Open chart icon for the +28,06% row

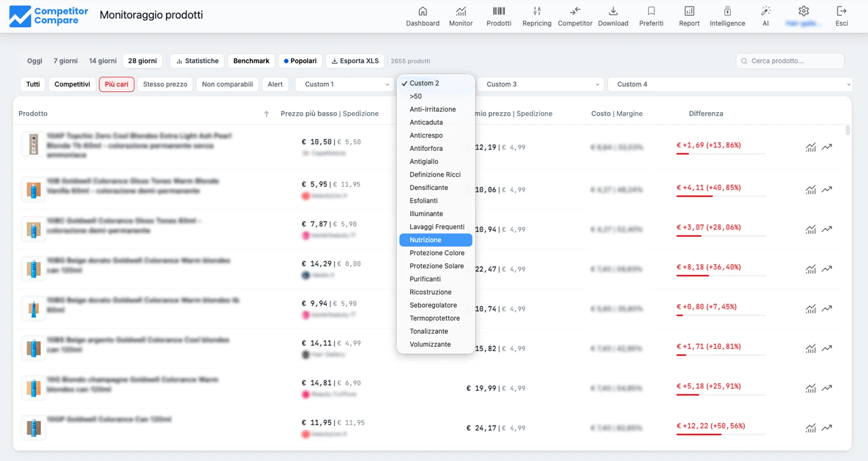pyautogui.click(x=811, y=230)
